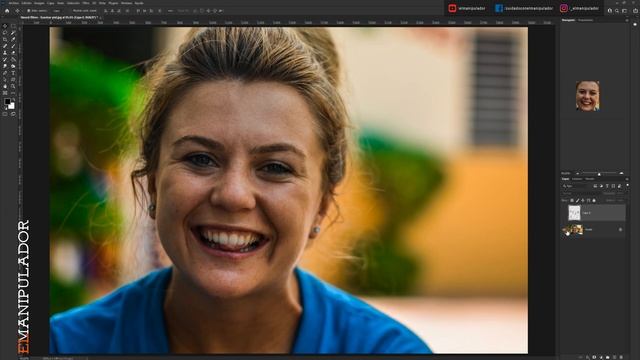The image size is (640, 360).
Task: Open the workspace switcher icon
Action: tap(624, 11)
